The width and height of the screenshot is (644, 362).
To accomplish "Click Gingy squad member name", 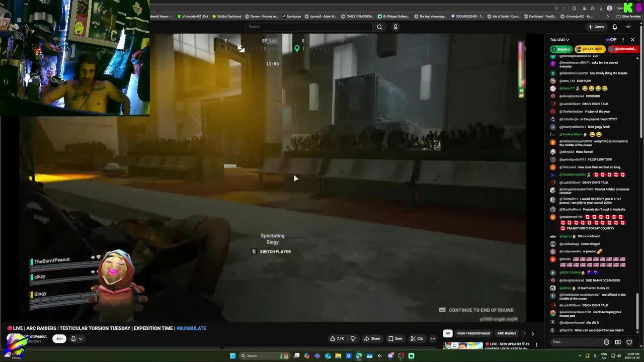I will (x=40, y=294).
